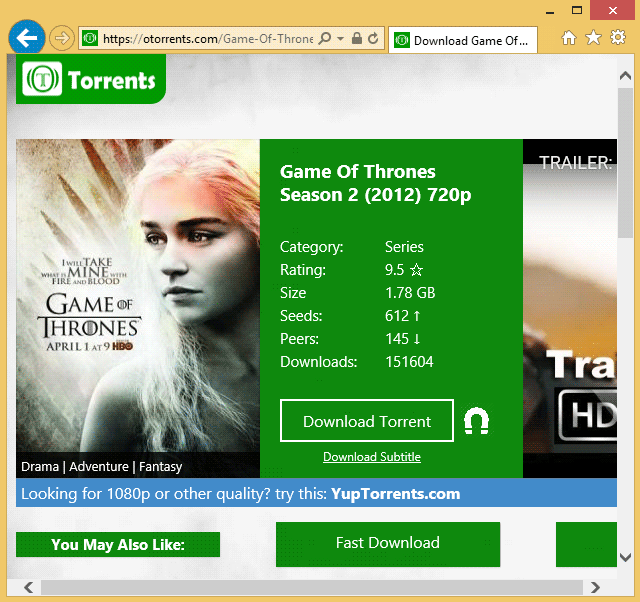The image size is (640, 602).
Task: Open the Download Subtitle link
Action: pos(372,457)
